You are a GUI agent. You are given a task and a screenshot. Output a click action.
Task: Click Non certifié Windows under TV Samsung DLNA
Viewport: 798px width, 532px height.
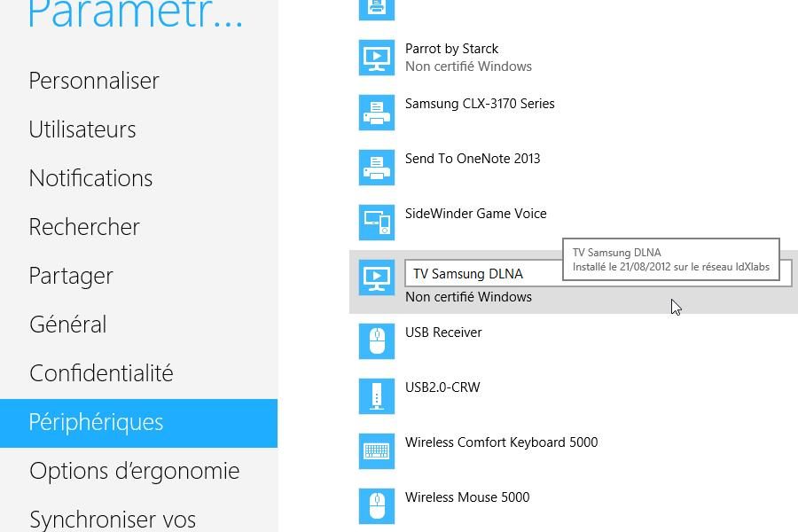click(x=468, y=297)
